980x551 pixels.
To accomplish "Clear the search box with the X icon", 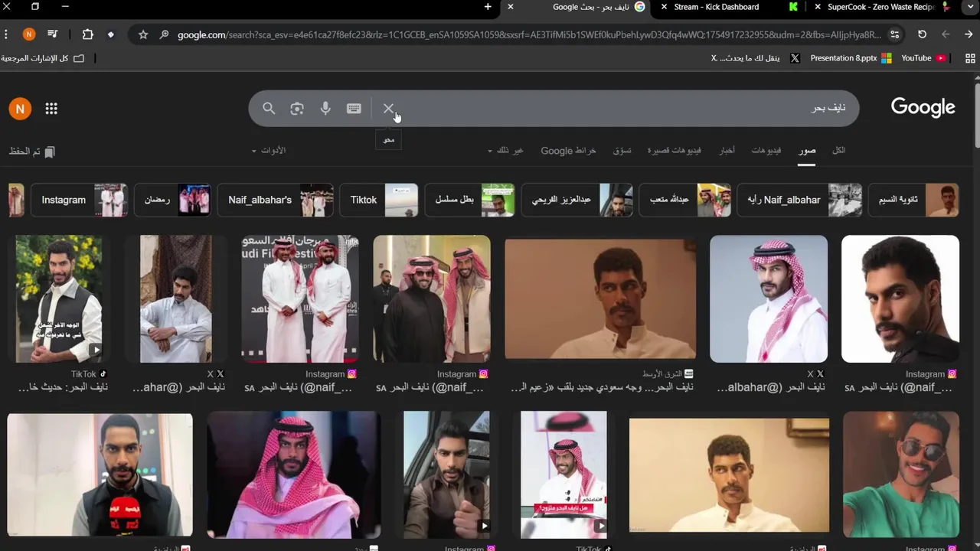I will tap(388, 109).
